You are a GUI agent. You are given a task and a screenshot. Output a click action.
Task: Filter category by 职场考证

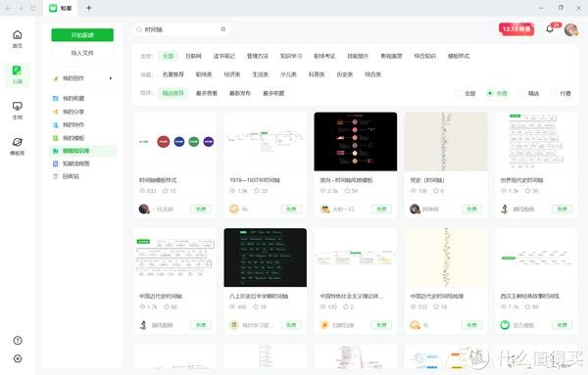324,56
